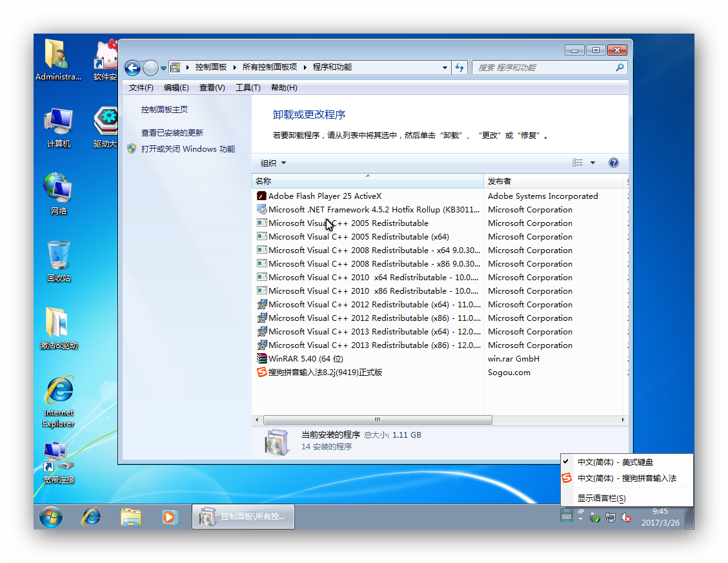Open the recent pages dropdown arrow
Image resolution: width=728 pixels, height=563 pixels.
pyautogui.click(x=163, y=68)
